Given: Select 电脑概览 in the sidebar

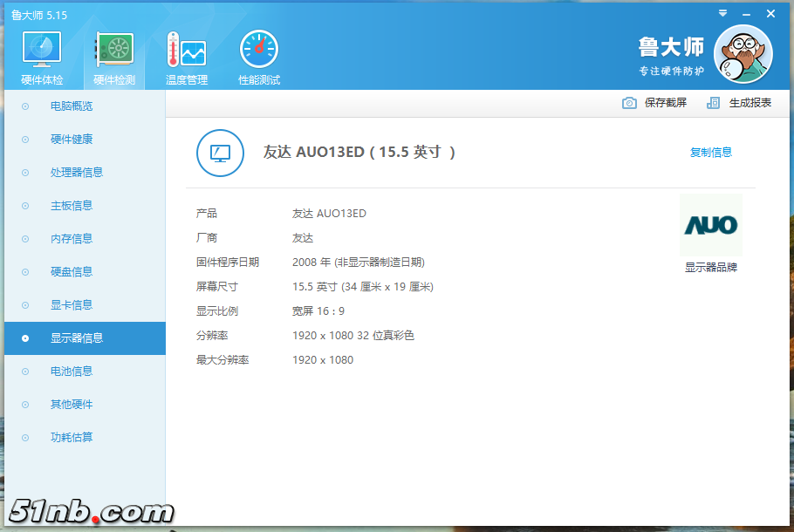Looking at the screenshot, I should pos(72,106).
